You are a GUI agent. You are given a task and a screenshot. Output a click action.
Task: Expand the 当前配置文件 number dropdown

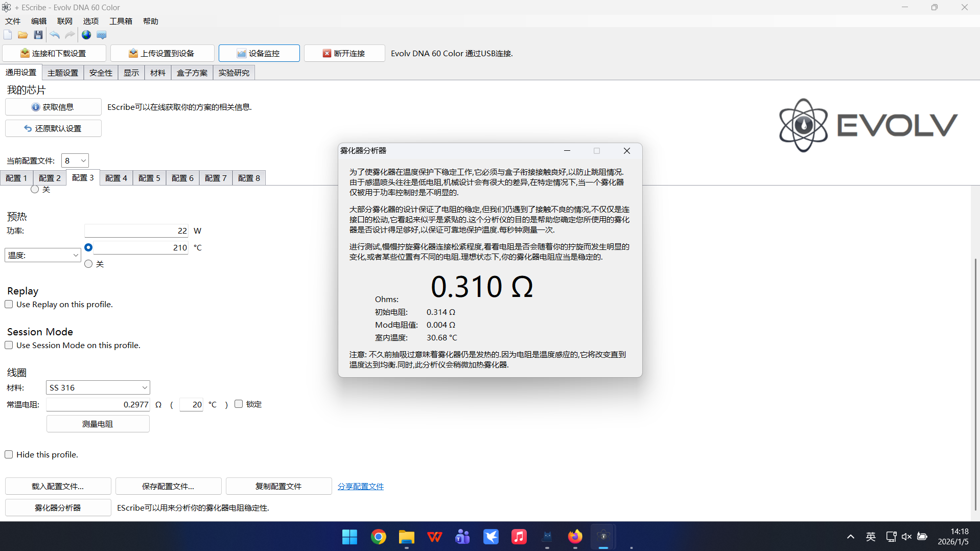[75, 160]
